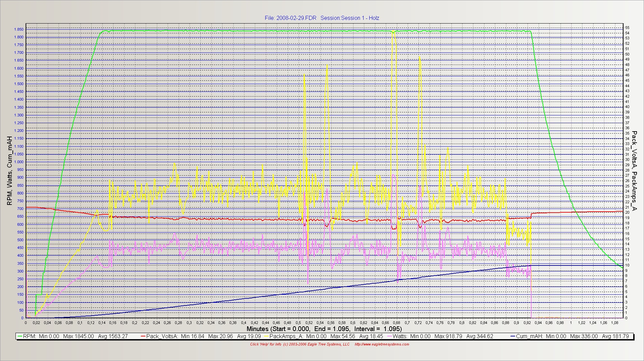The height and width of the screenshot is (361, 644).
Task: Click the 'Max 20.96' Pack_VoltsA statistic
Action: tap(221, 336)
